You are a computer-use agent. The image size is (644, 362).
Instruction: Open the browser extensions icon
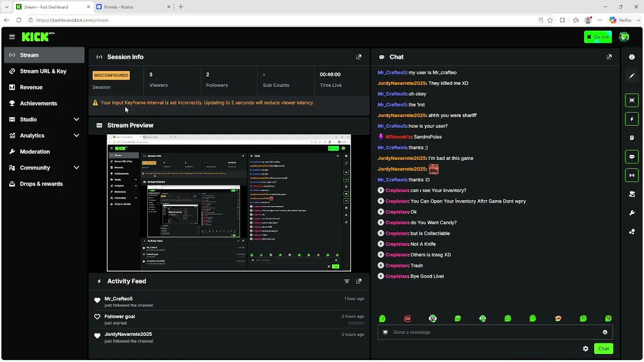(x=562, y=20)
